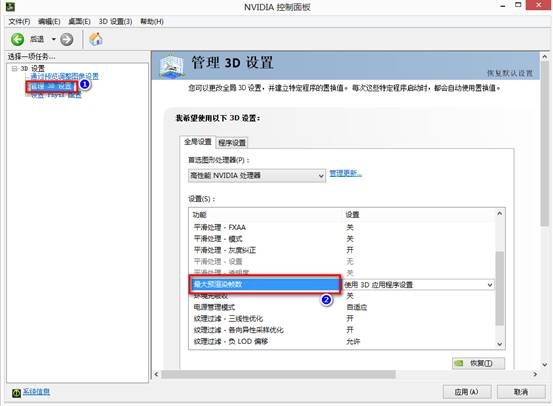Click the main panel scroll up arrow
Viewport: 553px width, 406px height.
coord(545,56)
